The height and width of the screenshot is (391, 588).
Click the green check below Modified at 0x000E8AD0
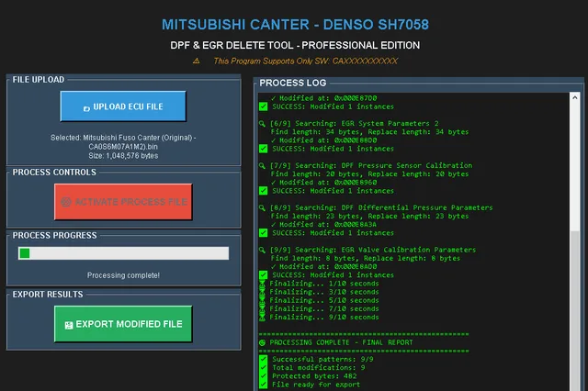coord(264,275)
